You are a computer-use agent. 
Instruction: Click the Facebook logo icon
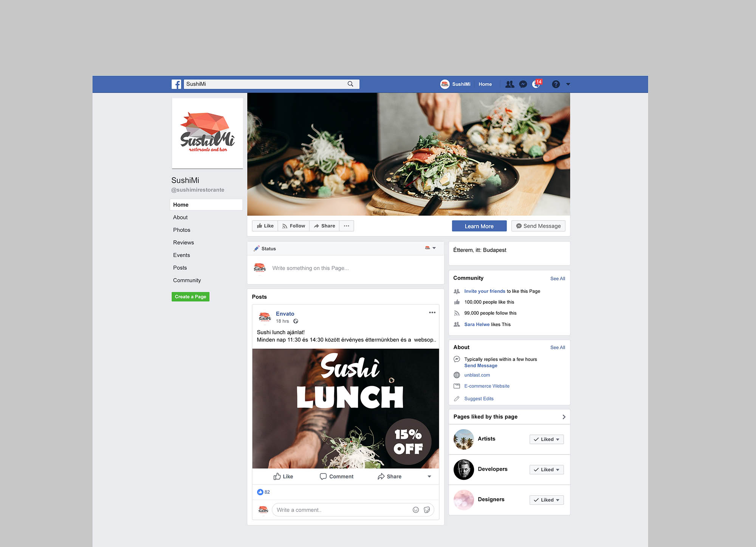click(176, 84)
